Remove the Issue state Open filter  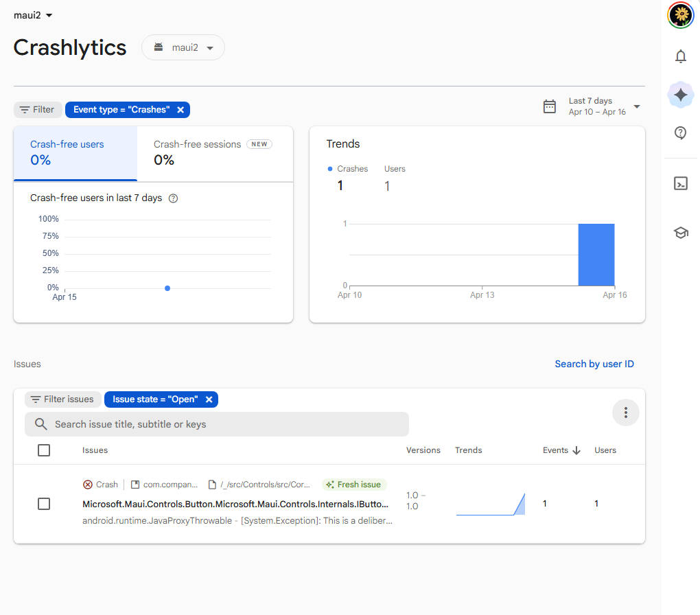click(x=209, y=399)
